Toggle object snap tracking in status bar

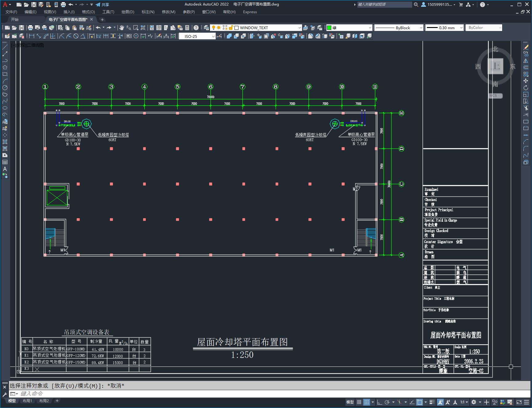coord(412,402)
